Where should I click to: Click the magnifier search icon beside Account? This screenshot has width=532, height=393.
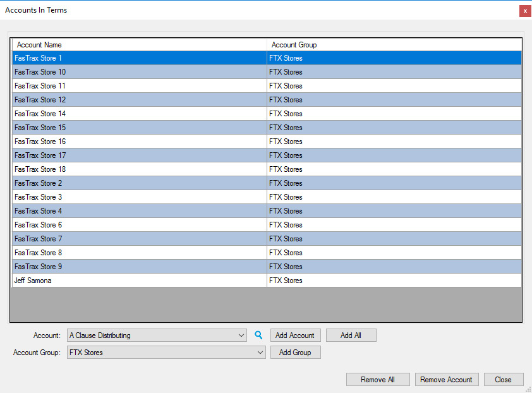[x=258, y=336]
